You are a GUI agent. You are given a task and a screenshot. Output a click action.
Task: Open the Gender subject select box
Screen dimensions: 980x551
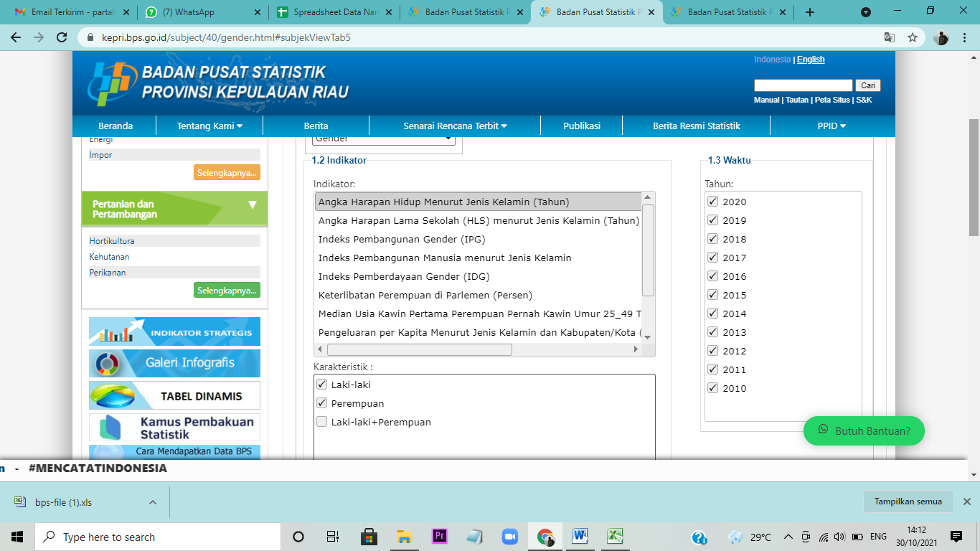384,139
